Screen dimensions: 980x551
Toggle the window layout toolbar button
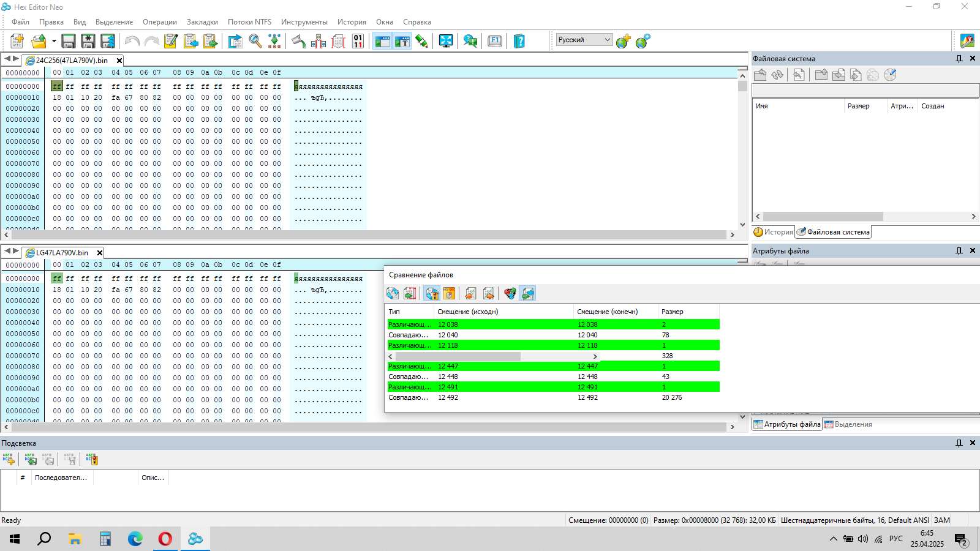tap(383, 41)
